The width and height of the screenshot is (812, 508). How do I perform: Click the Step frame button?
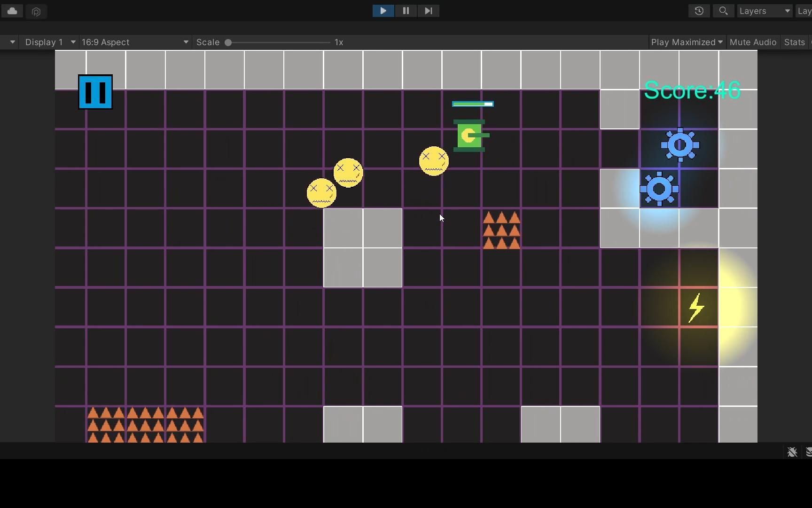(x=428, y=11)
